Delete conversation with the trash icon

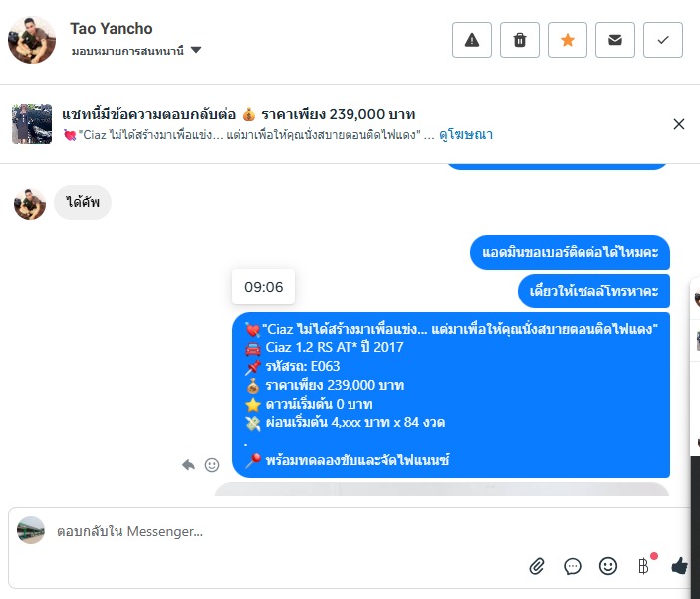[520, 40]
